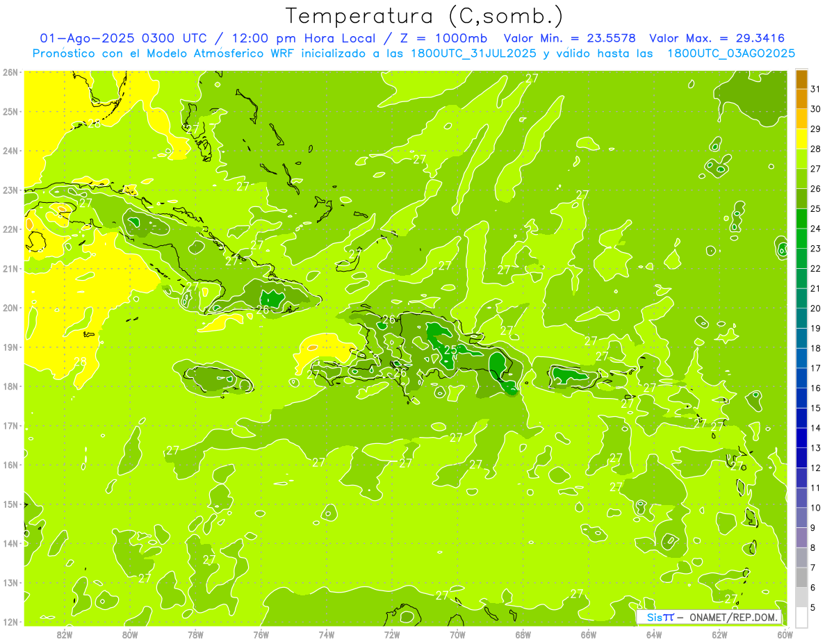Click the color scale value 10

815,508
